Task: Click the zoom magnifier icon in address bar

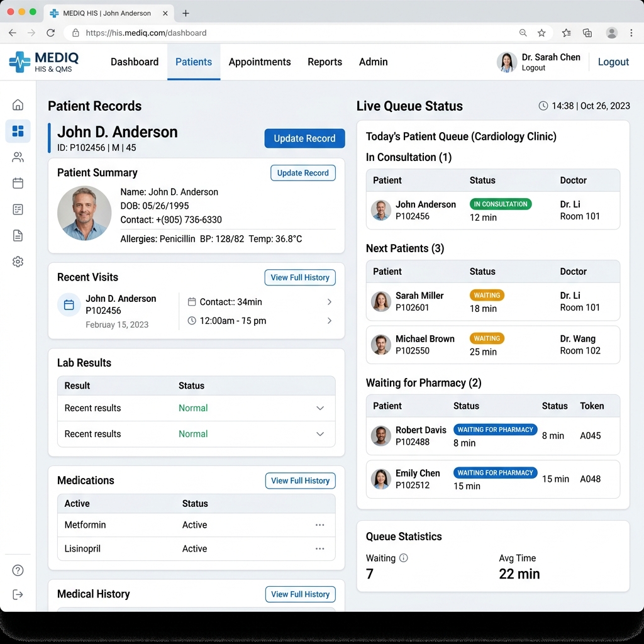Action: (x=523, y=33)
